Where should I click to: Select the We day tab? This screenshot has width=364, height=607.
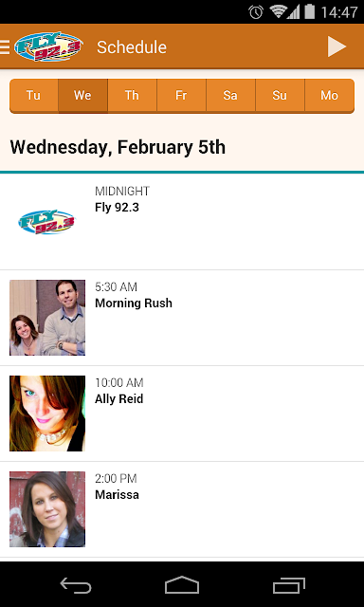pos(82,96)
